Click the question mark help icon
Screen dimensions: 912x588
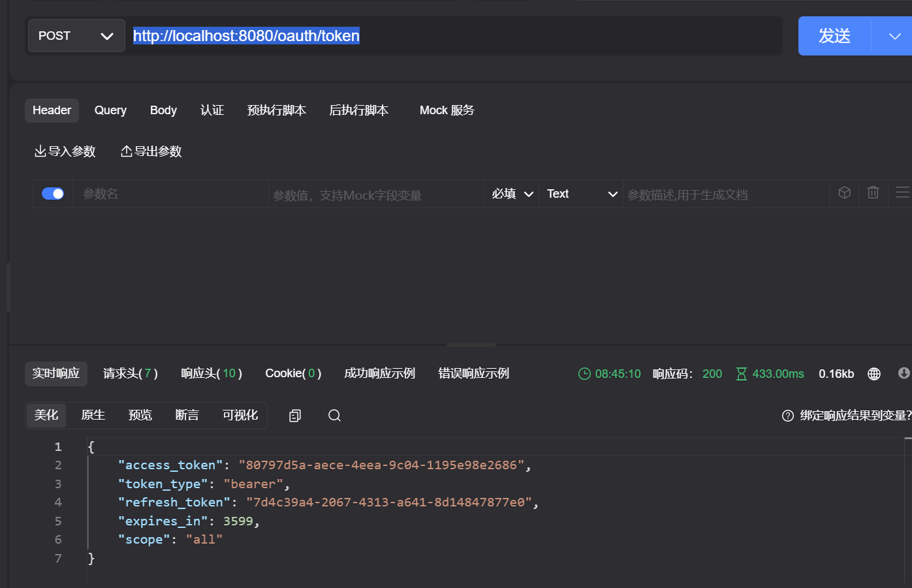[788, 416]
